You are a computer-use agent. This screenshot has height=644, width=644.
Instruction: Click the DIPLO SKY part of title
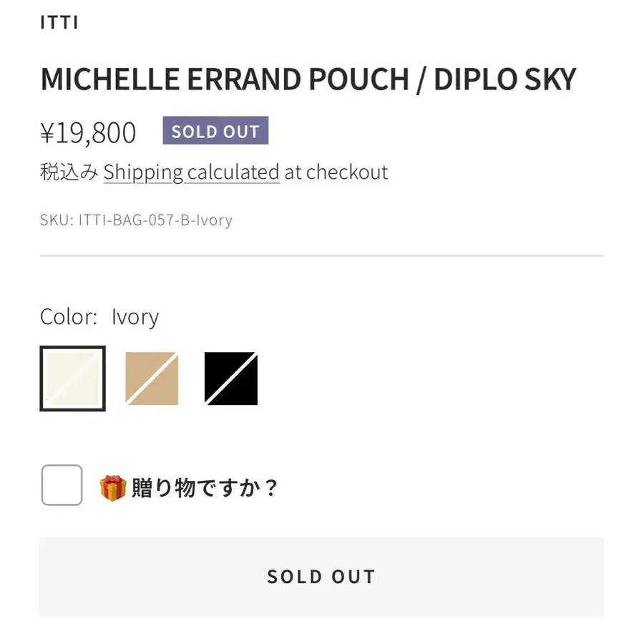504,79
